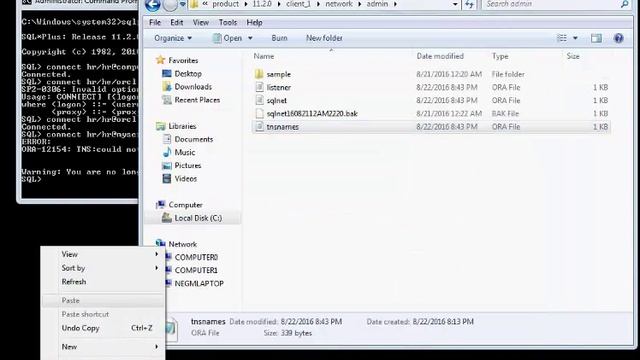Viewport: 640px width, 360px height.
Task: Click the tnsnames file name
Action: pyautogui.click(x=282, y=127)
